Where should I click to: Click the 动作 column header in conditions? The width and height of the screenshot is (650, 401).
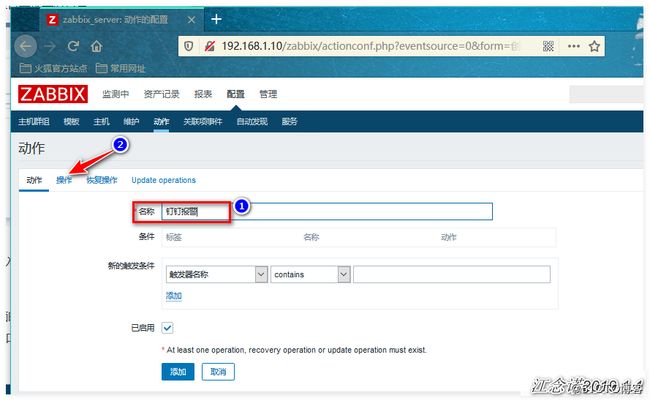point(449,237)
